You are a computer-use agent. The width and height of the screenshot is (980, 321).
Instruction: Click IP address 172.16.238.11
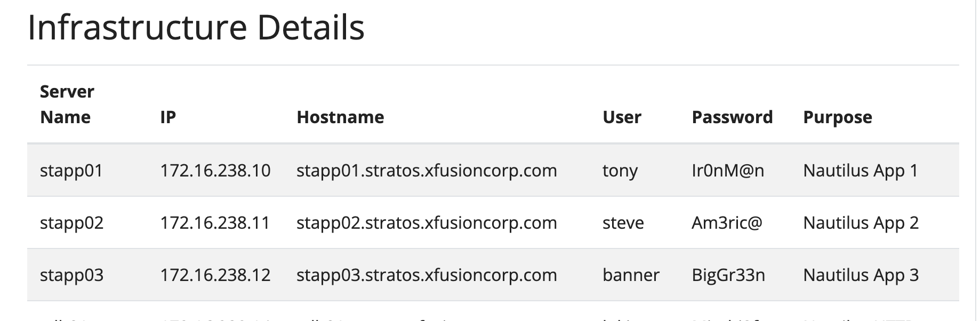215,223
